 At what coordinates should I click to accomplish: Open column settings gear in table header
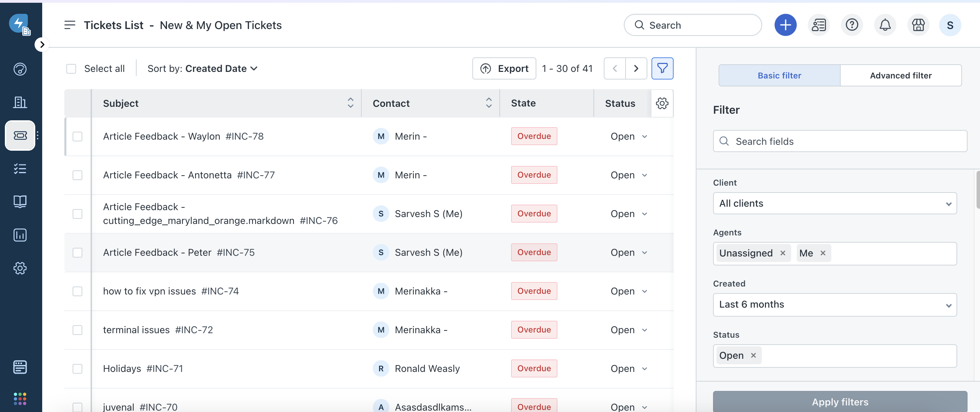coord(662,103)
